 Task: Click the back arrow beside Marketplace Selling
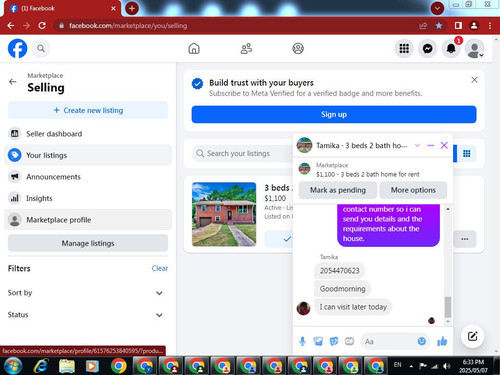point(13,82)
